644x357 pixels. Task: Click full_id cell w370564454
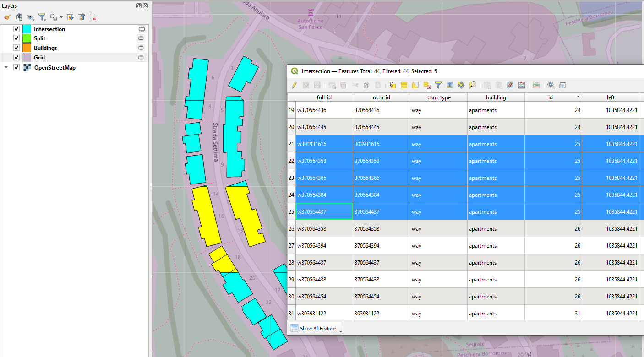pos(324,297)
